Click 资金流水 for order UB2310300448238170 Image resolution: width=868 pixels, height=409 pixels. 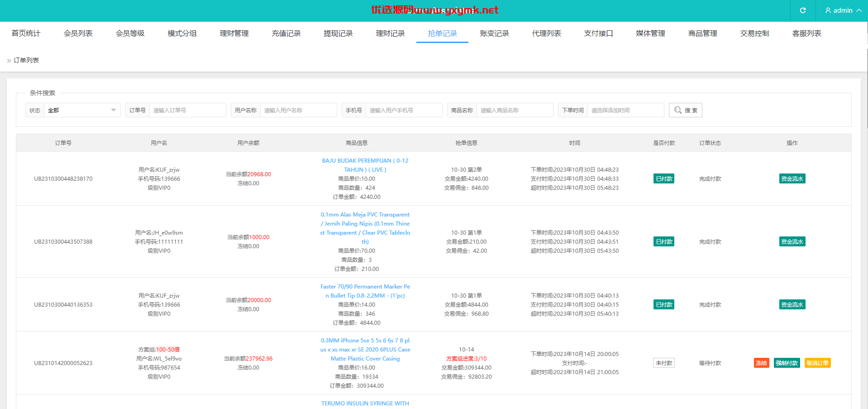click(792, 178)
